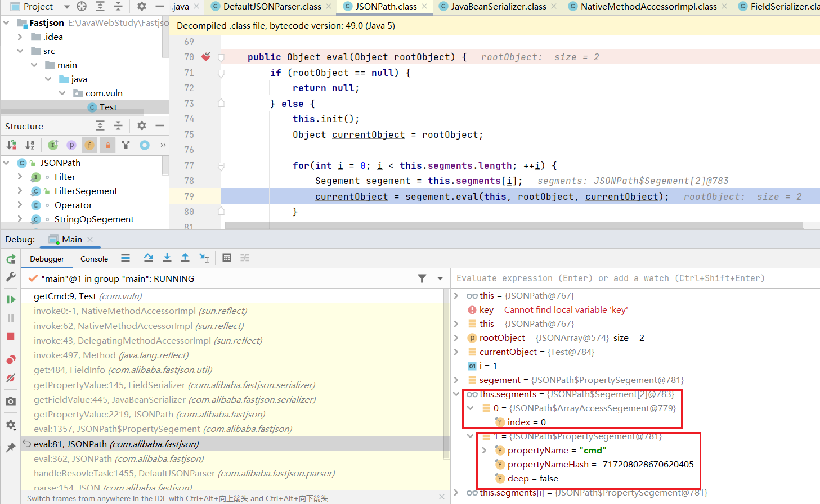Mute all breakpoints
820x504 pixels.
(11, 378)
